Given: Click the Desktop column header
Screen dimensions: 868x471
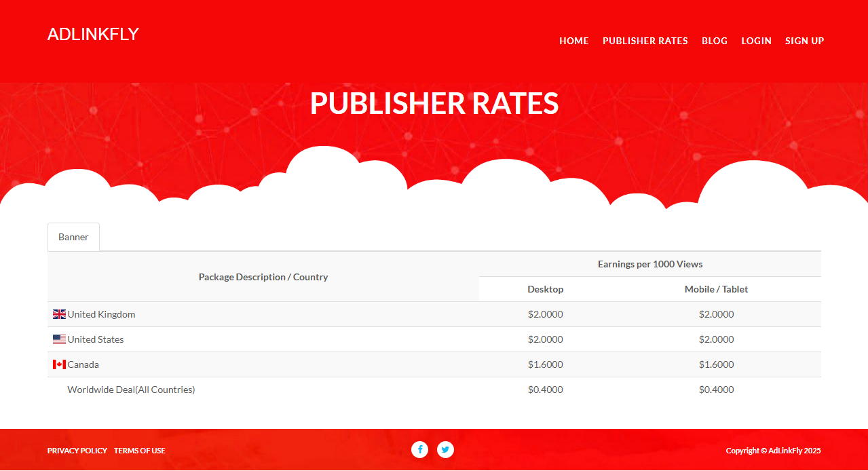Looking at the screenshot, I should 546,289.
